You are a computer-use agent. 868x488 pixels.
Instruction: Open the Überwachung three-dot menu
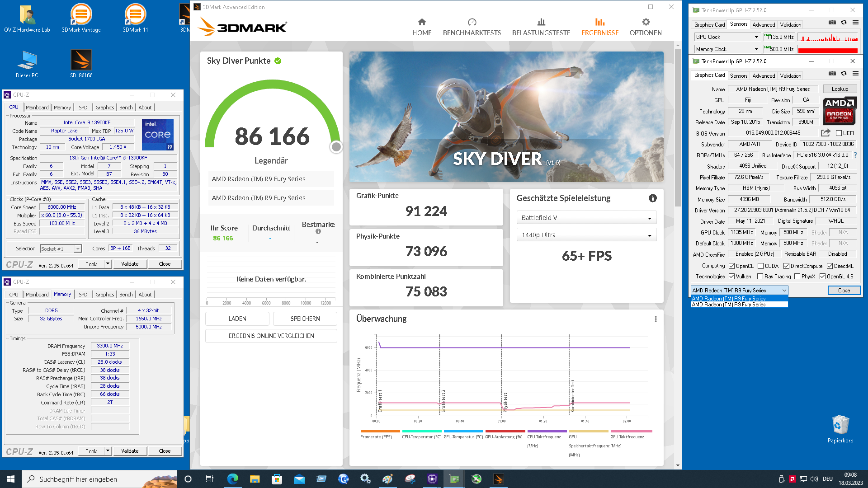pos(656,319)
